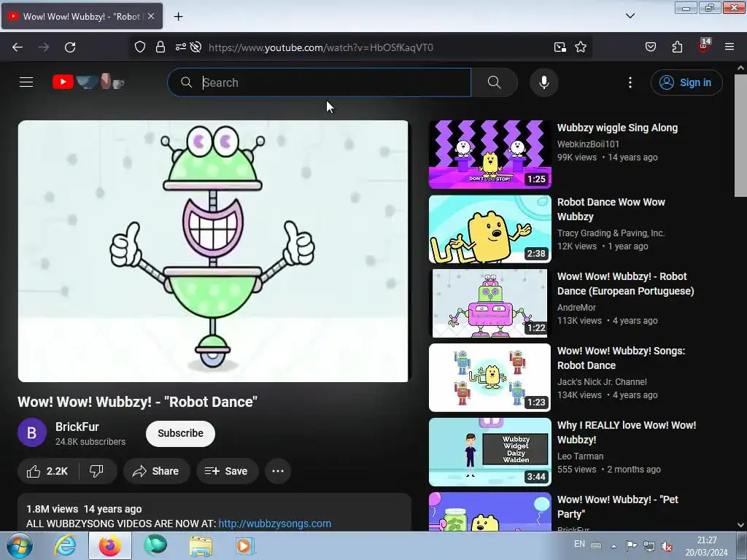Save the video to a playlist
Viewport: 747px width, 560px height.
[x=227, y=471]
